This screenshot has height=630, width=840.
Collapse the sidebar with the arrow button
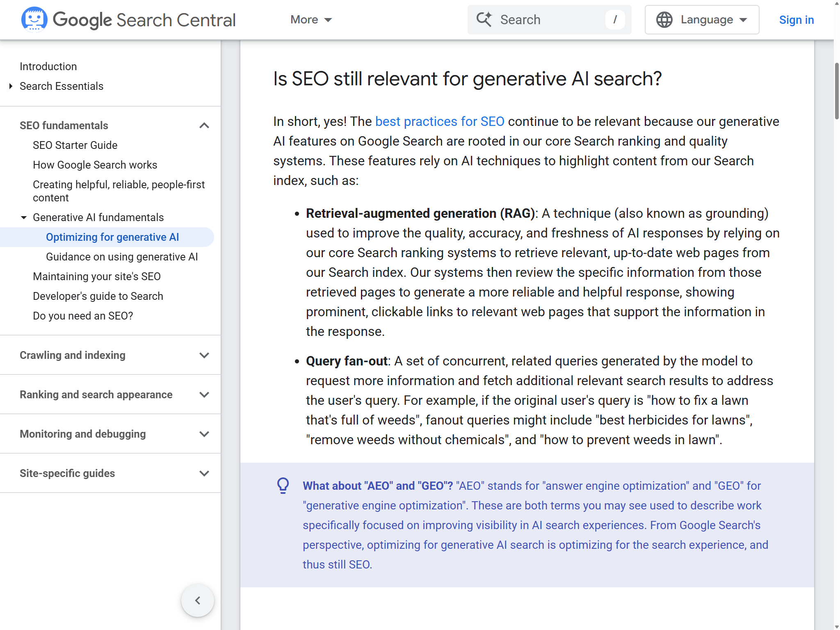click(198, 600)
